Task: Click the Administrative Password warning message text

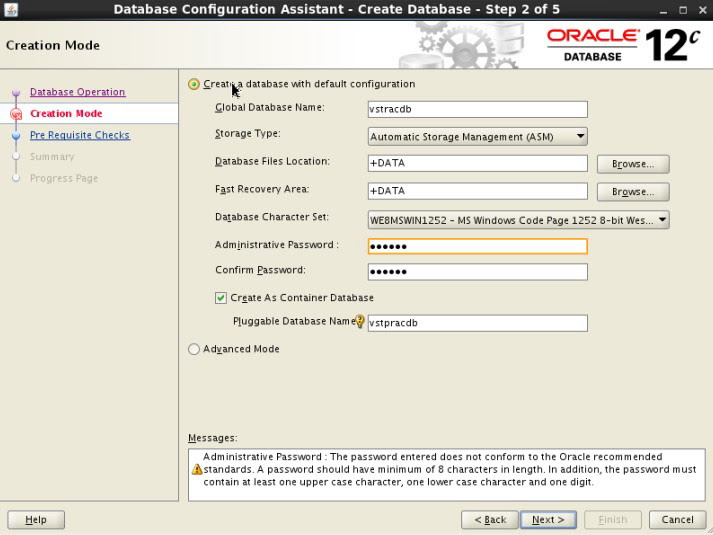Action: click(x=449, y=470)
